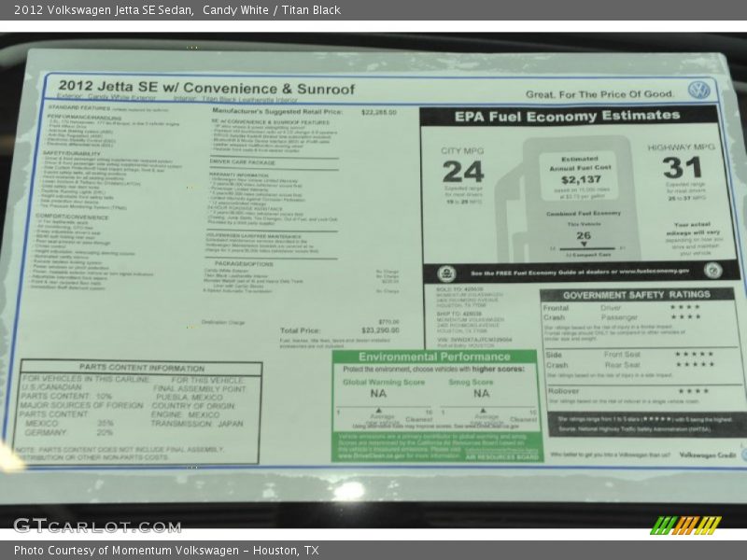Click the Total Price label
The height and width of the screenshot is (560, 747).
tap(300, 330)
